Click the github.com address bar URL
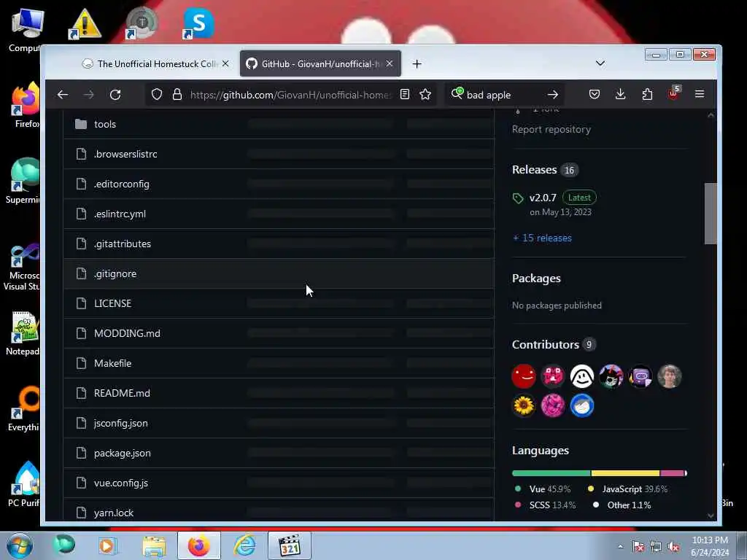 coord(290,95)
